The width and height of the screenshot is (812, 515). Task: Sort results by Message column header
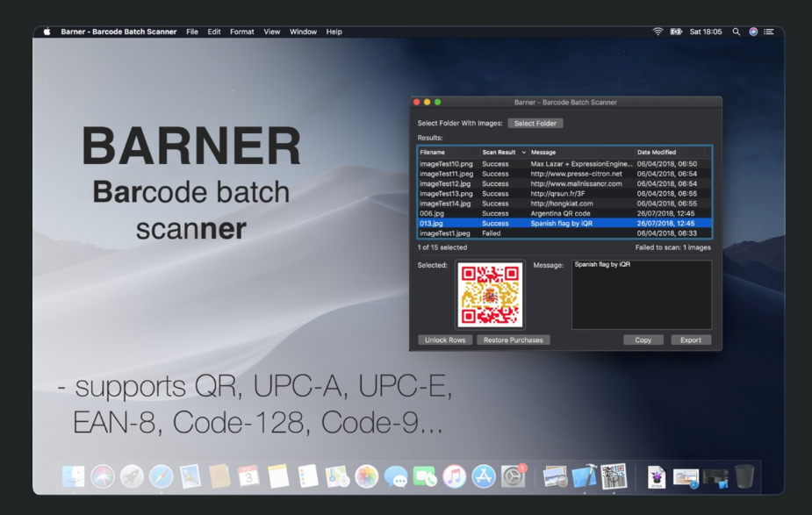point(582,152)
